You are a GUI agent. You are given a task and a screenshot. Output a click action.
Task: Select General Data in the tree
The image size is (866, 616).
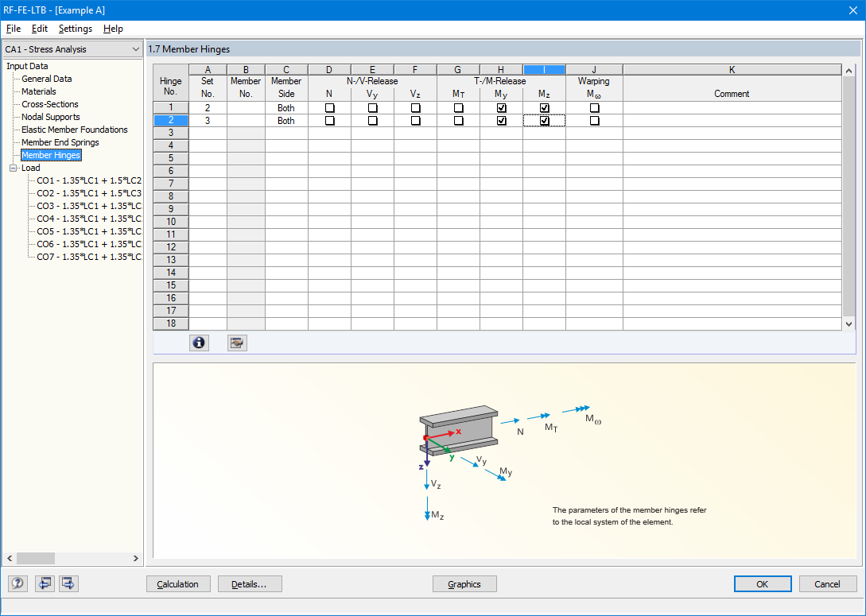click(x=46, y=79)
